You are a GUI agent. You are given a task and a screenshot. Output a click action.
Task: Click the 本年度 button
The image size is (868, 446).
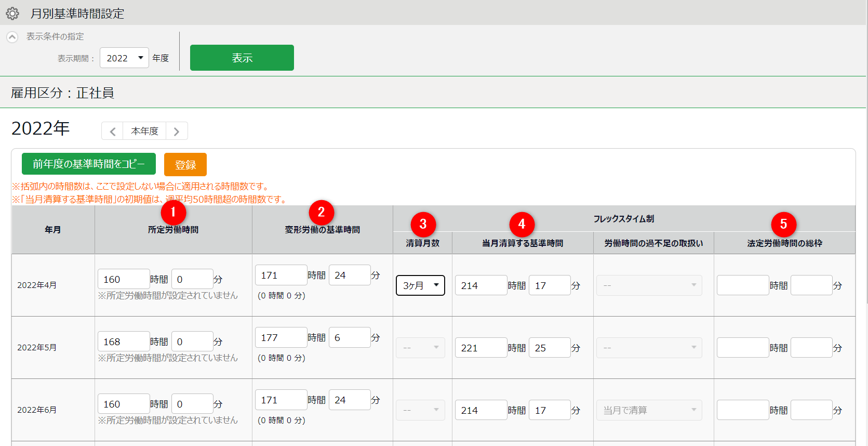pos(144,132)
